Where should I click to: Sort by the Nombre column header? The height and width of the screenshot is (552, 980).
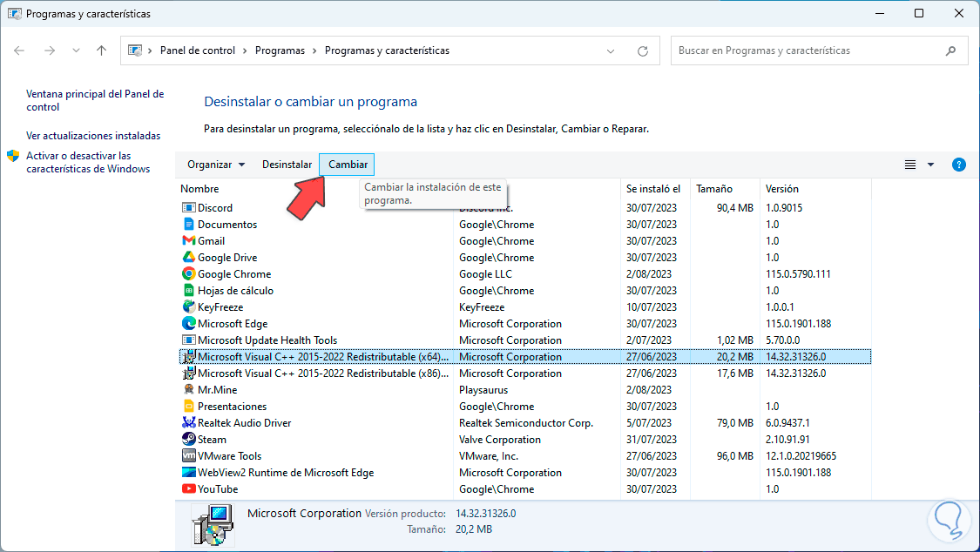coord(199,189)
